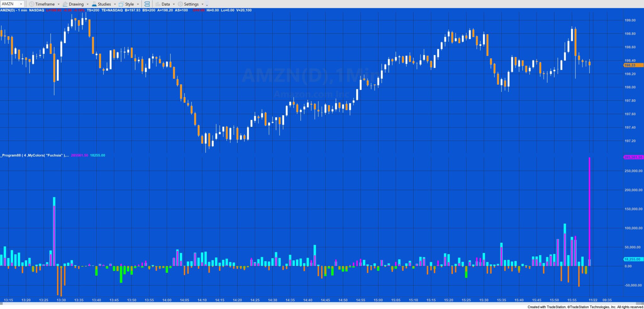Screen dimensions: 644x309
Task: Expand the Studies dropdown arrow
Action: 115,4
